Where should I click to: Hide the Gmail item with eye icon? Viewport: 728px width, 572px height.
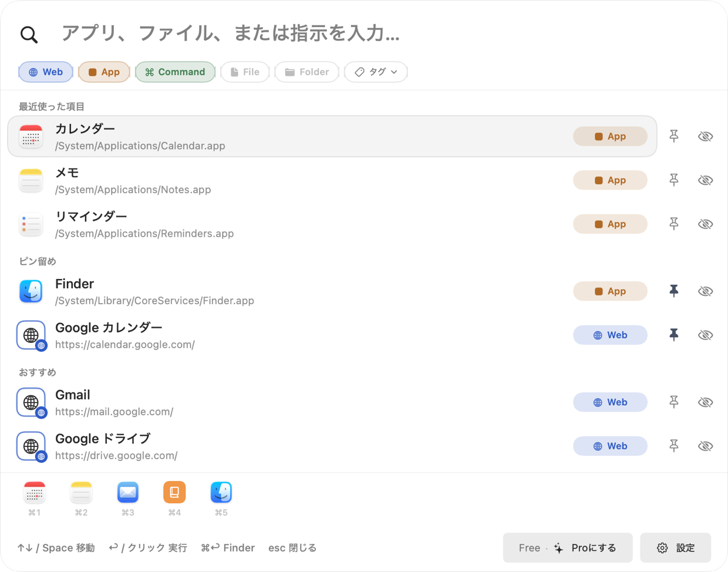click(x=705, y=402)
